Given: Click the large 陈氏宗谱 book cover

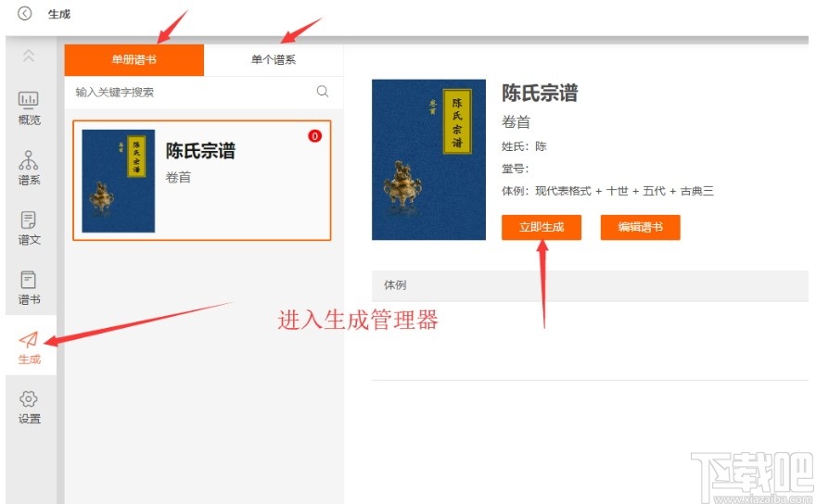Looking at the screenshot, I should tap(428, 159).
